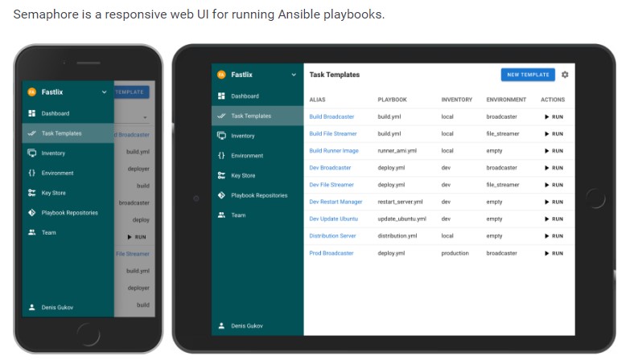Open the settings gear beside New Template
The width and height of the screenshot is (630, 364).
point(565,75)
